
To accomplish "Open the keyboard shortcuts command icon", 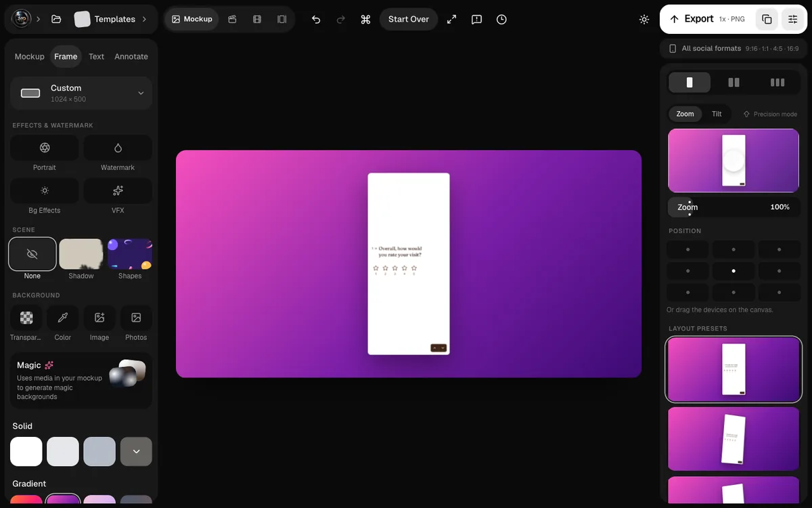I will click(x=366, y=19).
